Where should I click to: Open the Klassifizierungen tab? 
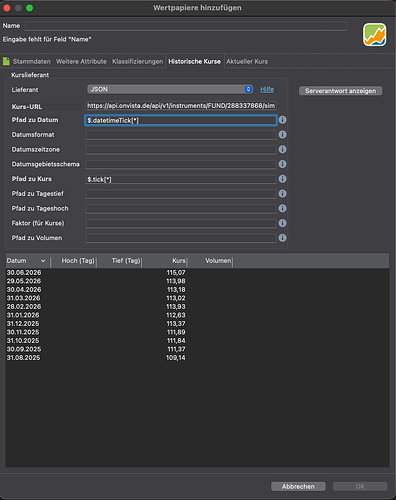[x=138, y=61]
